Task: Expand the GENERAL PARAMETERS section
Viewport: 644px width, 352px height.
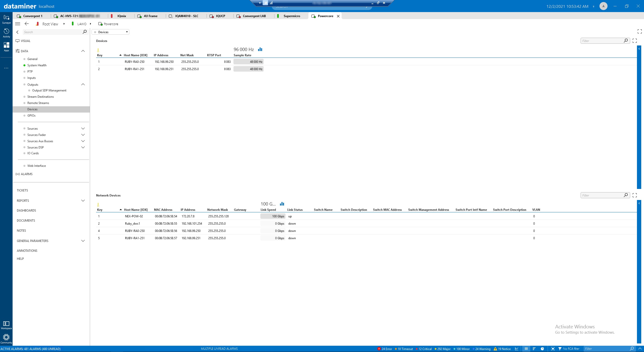Action: pos(83,241)
